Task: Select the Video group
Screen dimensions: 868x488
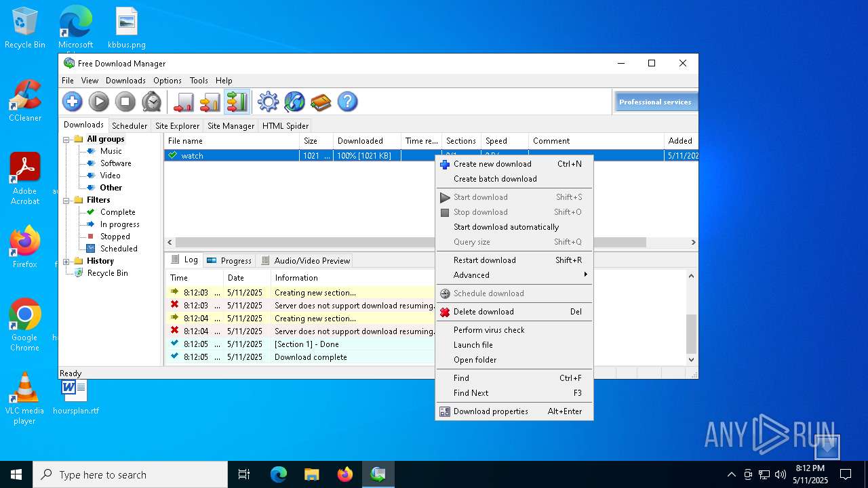Action: tap(111, 176)
